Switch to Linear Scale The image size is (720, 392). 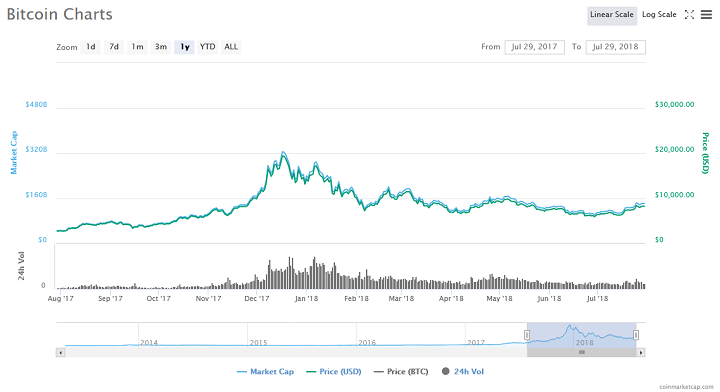click(612, 15)
